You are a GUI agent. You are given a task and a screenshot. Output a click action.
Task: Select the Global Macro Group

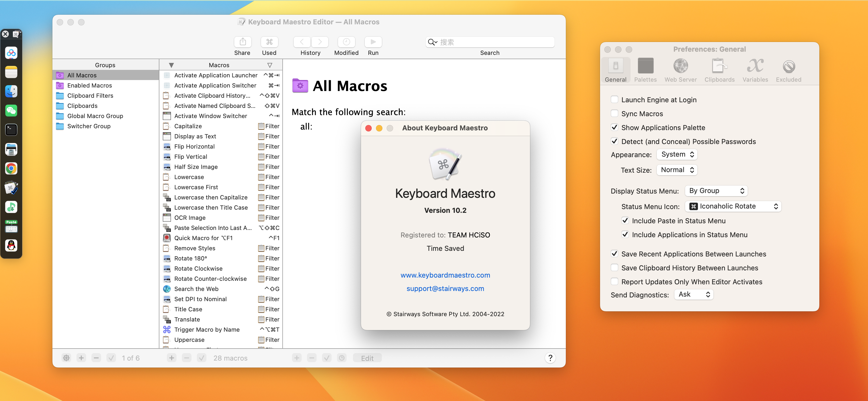106,116
